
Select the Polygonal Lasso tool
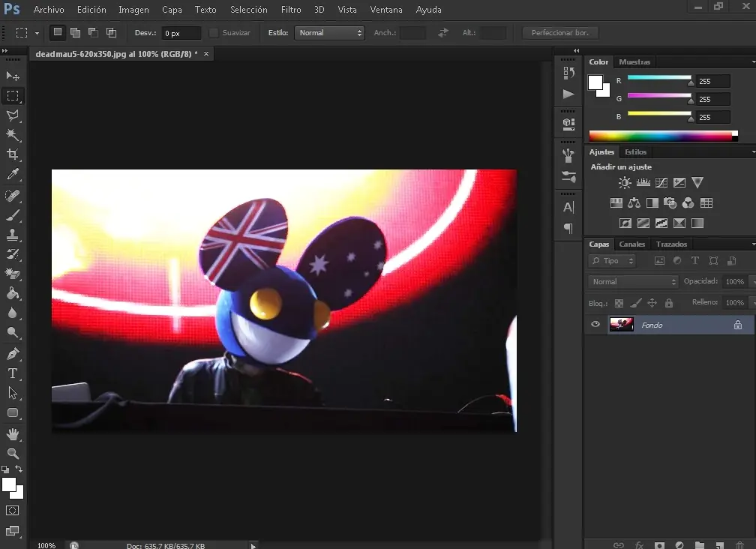coord(13,115)
